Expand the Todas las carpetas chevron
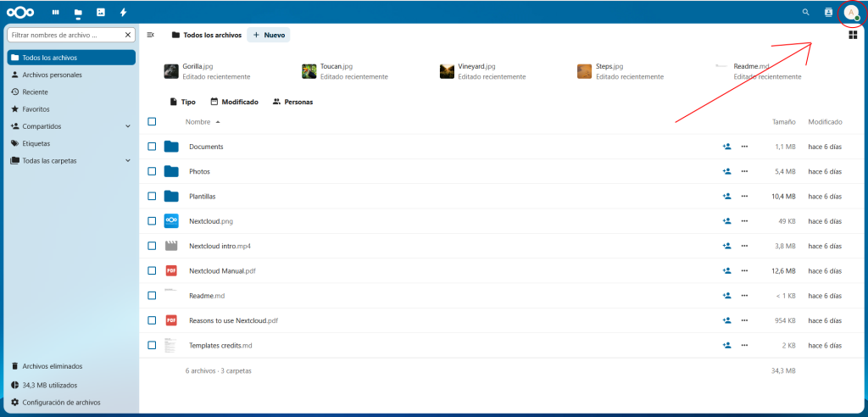The image size is (868, 417). pyautogui.click(x=127, y=160)
